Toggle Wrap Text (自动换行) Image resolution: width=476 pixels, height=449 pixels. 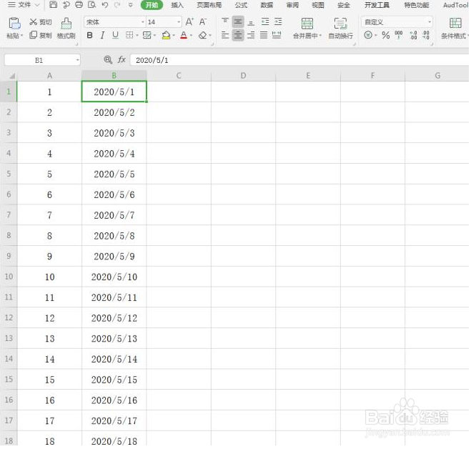tap(341, 28)
